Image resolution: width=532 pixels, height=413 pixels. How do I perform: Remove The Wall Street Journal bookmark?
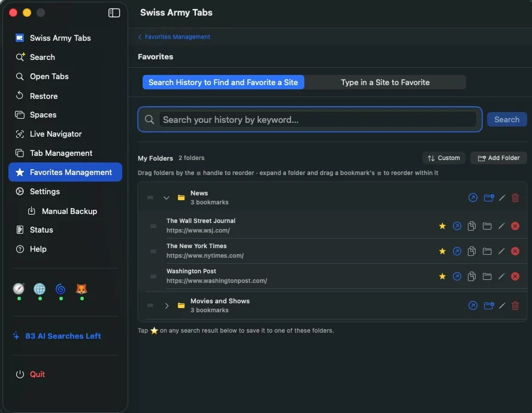point(515,226)
